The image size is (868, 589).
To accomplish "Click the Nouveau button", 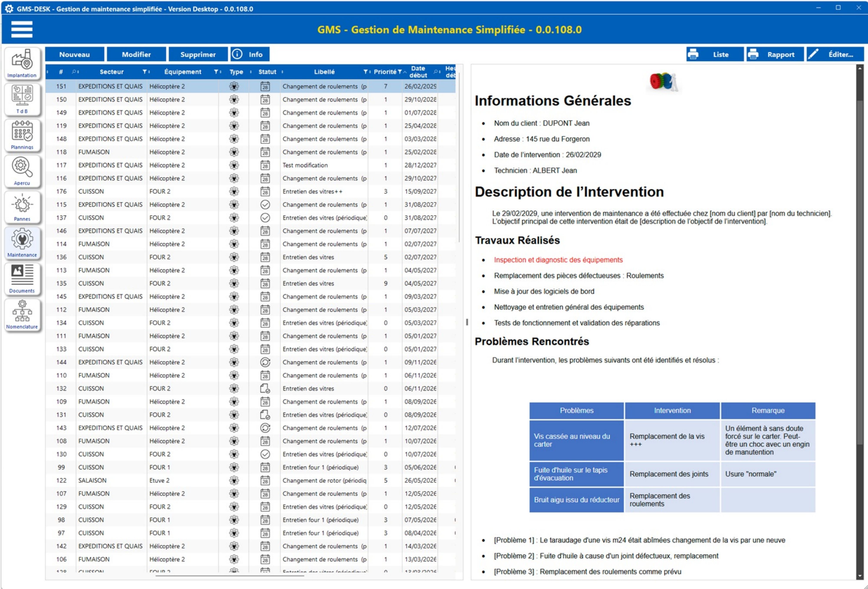I will pos(74,54).
